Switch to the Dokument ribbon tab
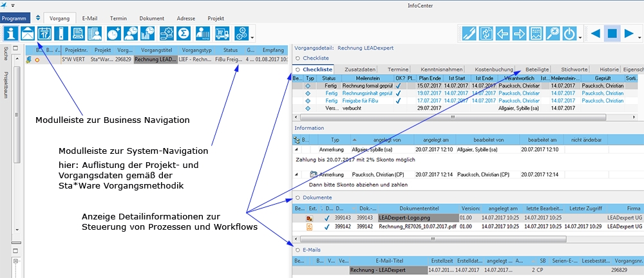Viewport: 644px width, 278px height. [151, 18]
